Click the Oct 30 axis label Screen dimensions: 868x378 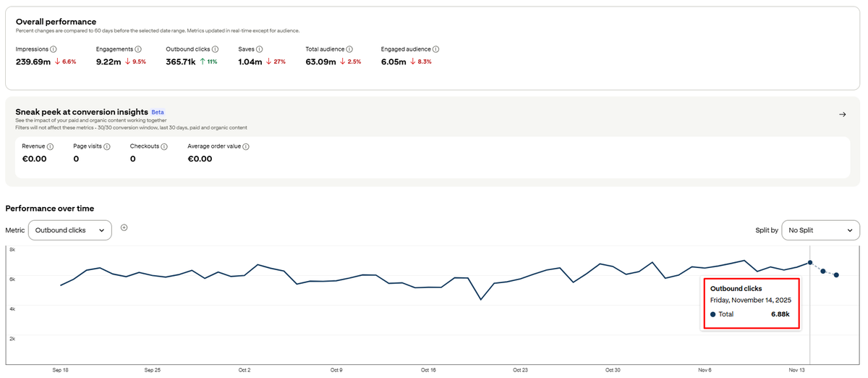pyautogui.click(x=613, y=370)
